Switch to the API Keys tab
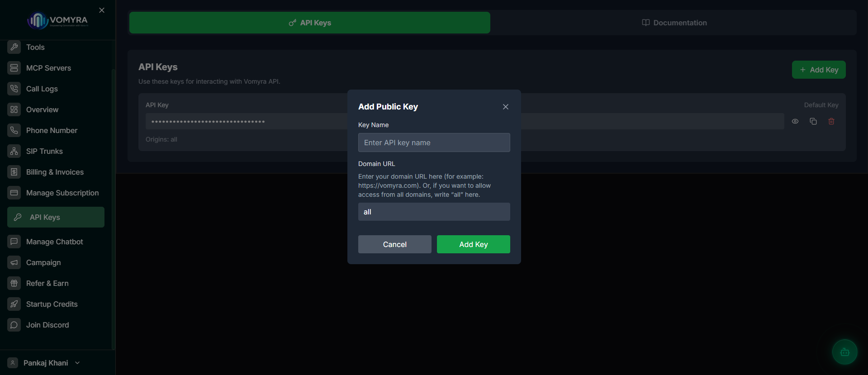 (310, 23)
